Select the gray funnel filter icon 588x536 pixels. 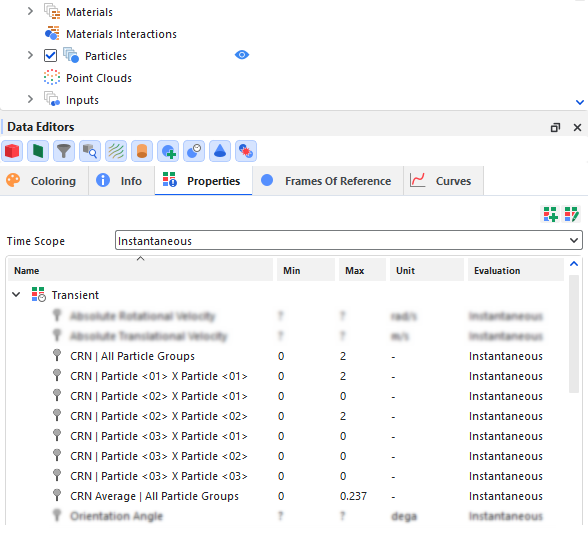(64, 151)
